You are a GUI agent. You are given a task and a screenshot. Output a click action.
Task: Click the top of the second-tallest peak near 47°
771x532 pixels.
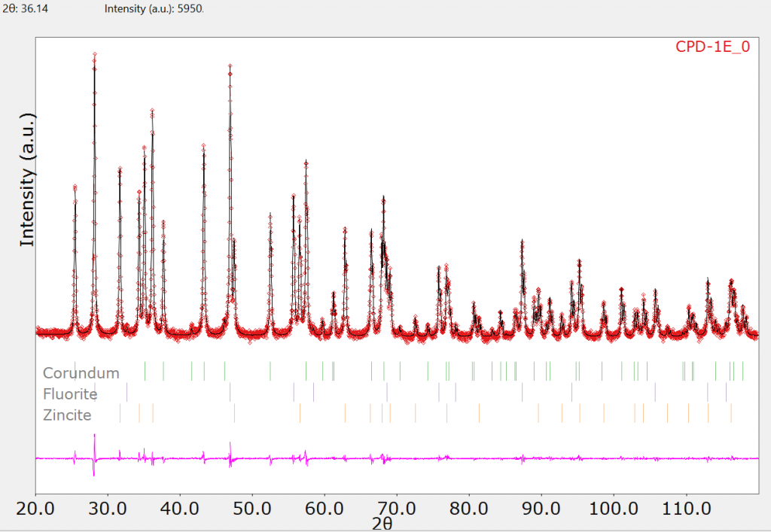[x=230, y=65]
